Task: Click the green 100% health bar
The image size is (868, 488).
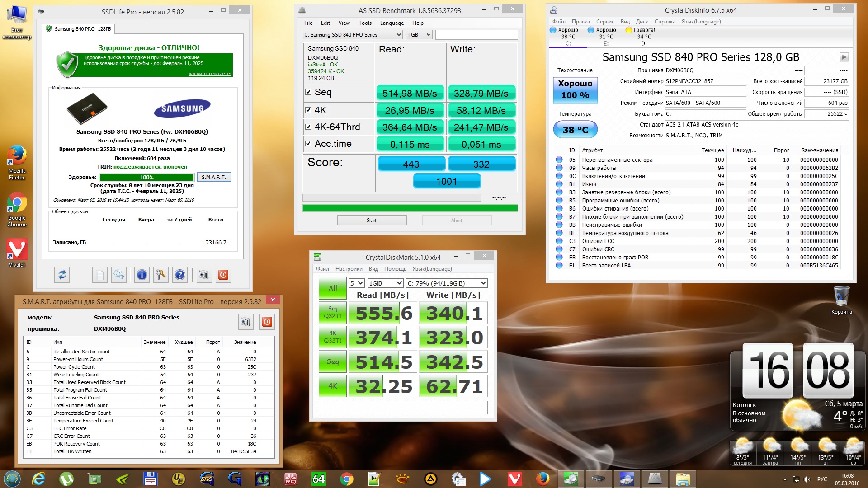Action: tap(146, 177)
